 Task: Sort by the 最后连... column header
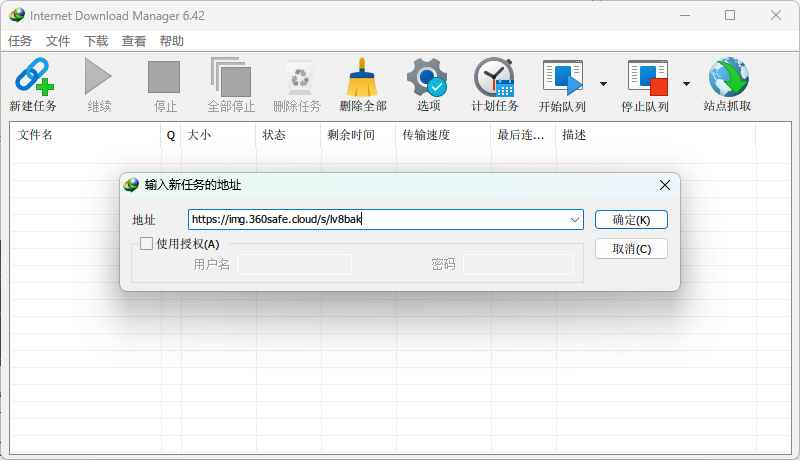pos(523,135)
